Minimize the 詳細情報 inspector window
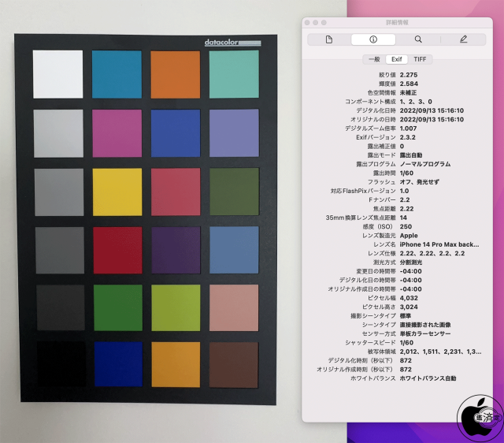The width and height of the screenshot is (504, 443). coord(316,23)
